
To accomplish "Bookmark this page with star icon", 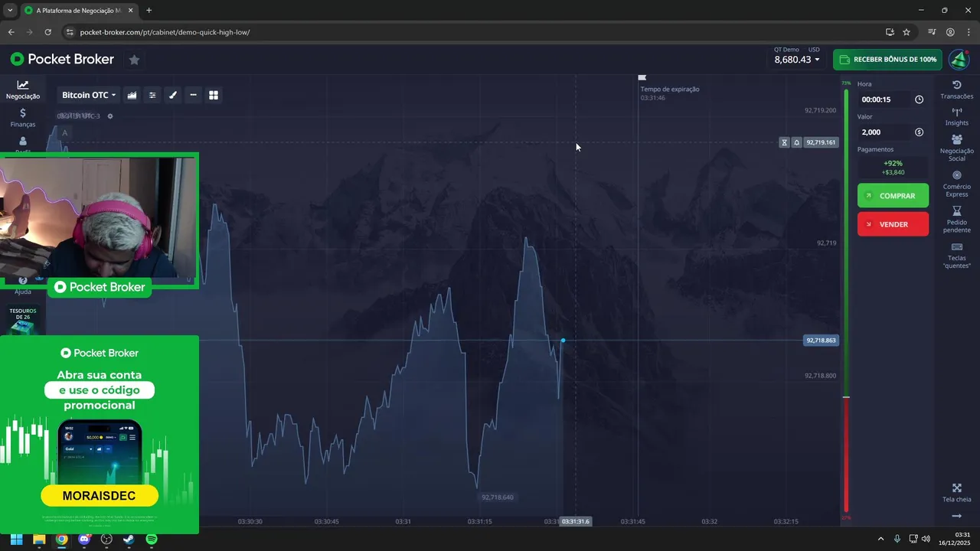I will pyautogui.click(x=906, y=32).
